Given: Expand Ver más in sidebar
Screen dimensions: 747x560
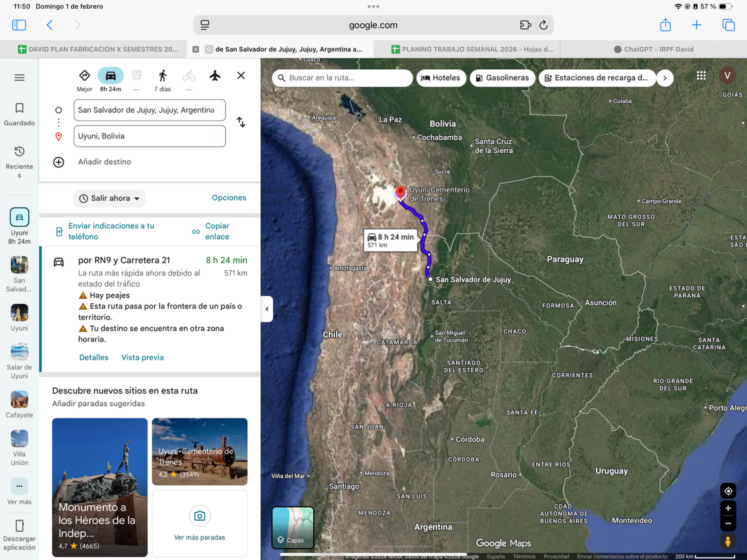Looking at the screenshot, I should pos(19,491).
